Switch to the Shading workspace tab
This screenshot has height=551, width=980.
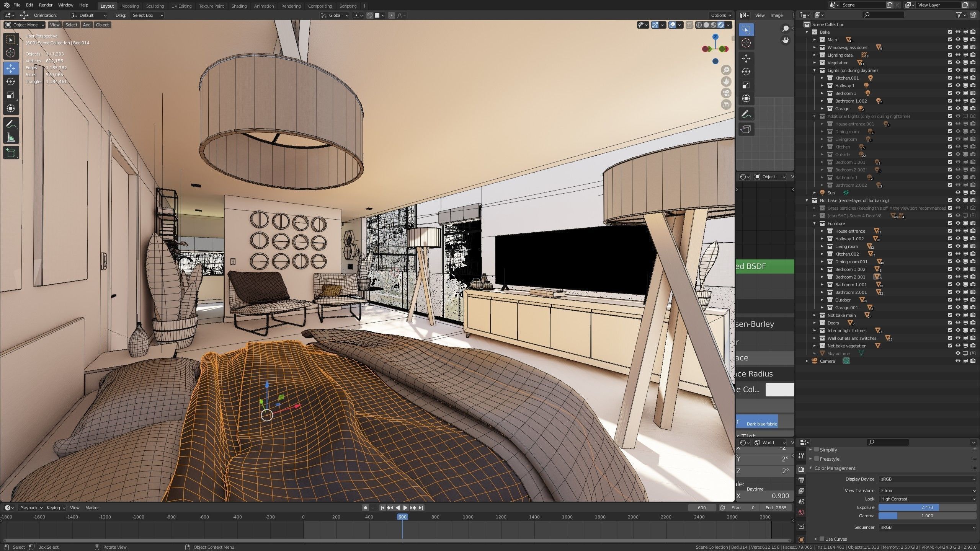(239, 6)
